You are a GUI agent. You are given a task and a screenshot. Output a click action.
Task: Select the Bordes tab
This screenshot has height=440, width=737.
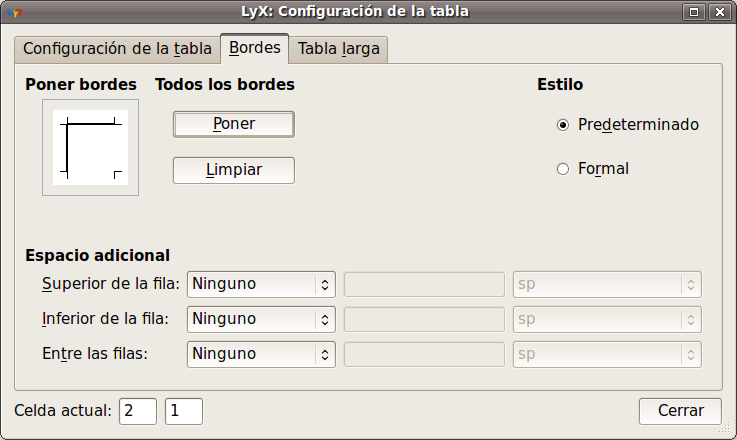(x=255, y=48)
